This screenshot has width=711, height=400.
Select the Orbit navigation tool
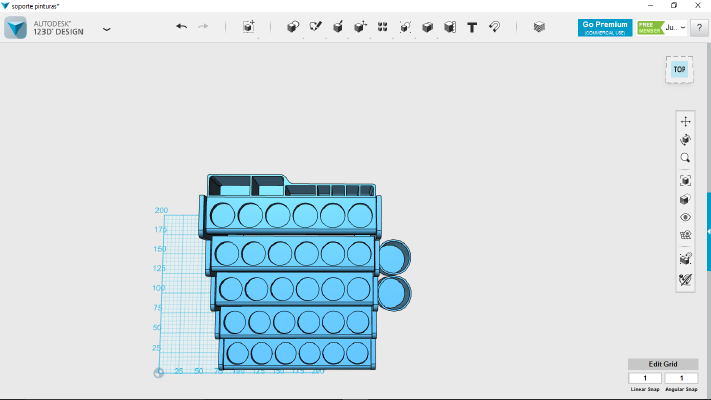(x=685, y=140)
